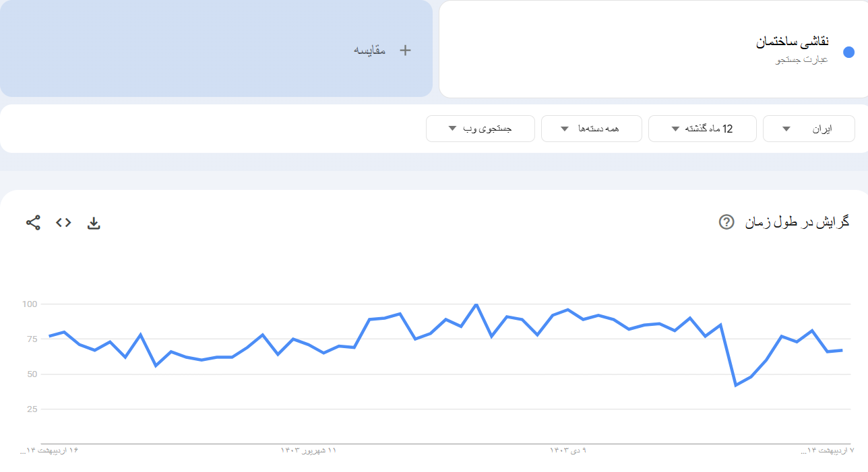Click the مقایسه comparison field

pos(369,50)
